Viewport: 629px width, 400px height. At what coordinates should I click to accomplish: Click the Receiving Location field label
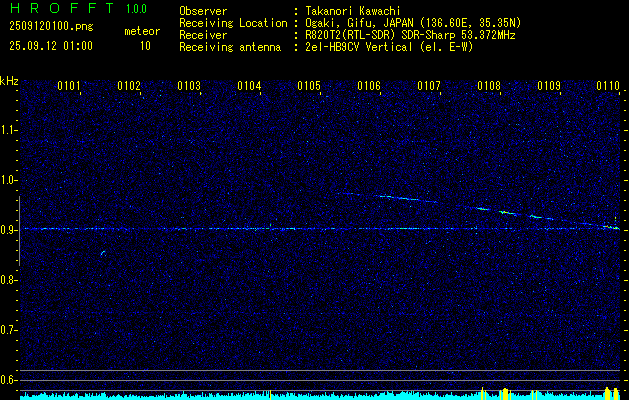[233, 23]
